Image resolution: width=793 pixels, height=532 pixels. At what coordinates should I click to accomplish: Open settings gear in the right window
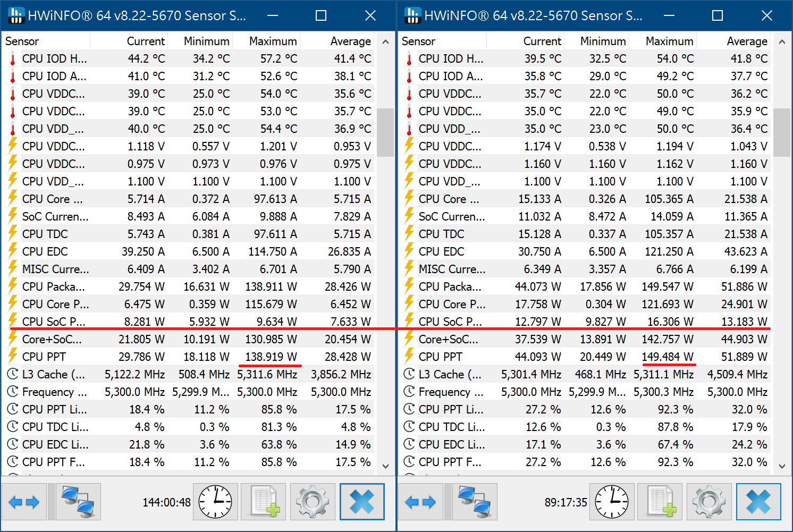pos(709,502)
